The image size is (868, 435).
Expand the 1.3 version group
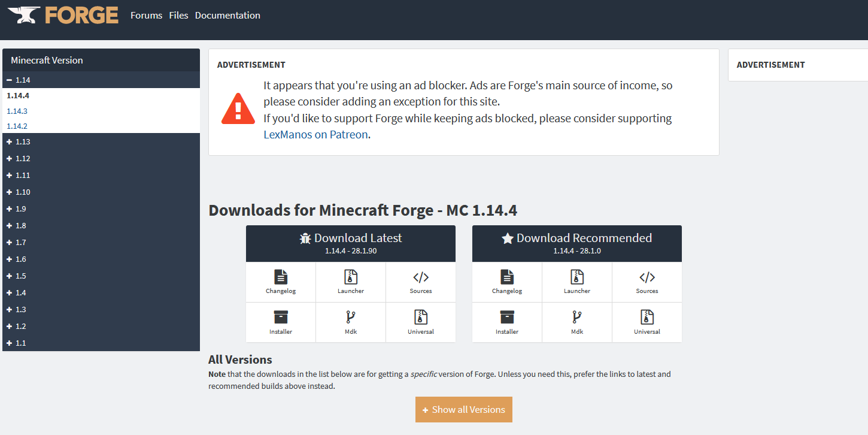tap(101, 309)
